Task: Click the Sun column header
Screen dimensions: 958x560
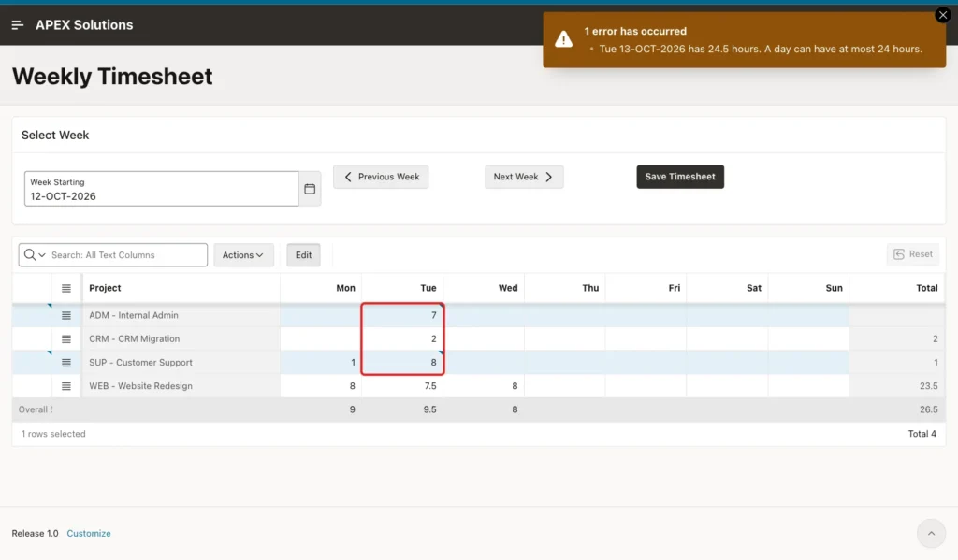Action: [x=808, y=288]
